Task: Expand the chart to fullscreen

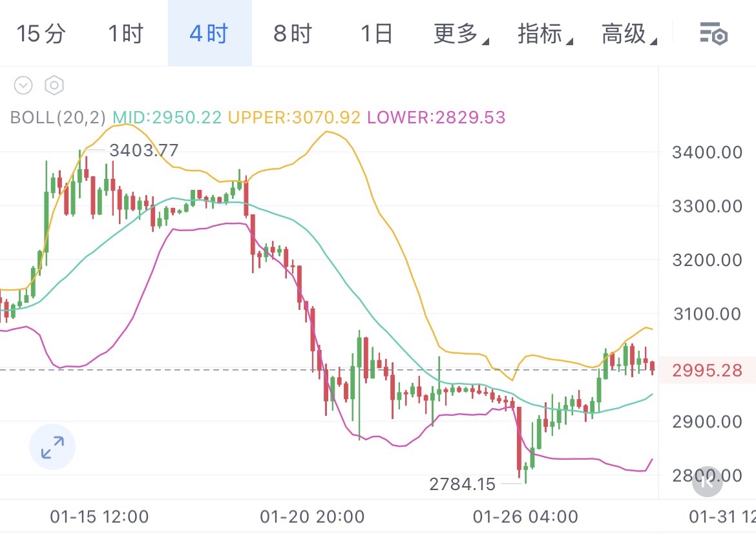Action: [x=52, y=447]
